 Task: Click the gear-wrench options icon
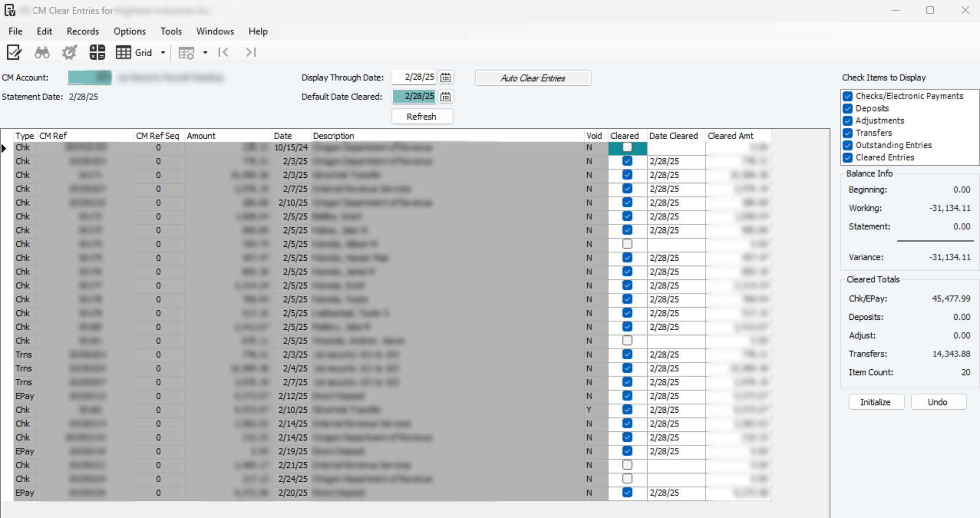[x=69, y=53]
